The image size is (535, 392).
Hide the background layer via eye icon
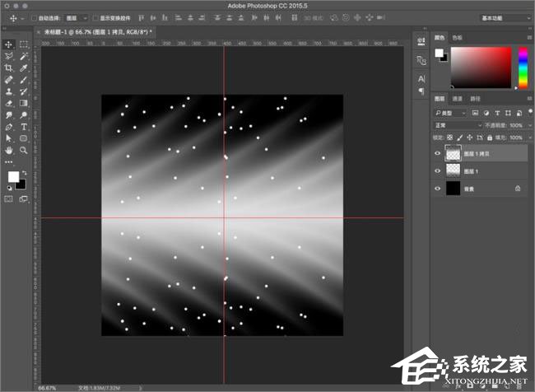[437, 188]
